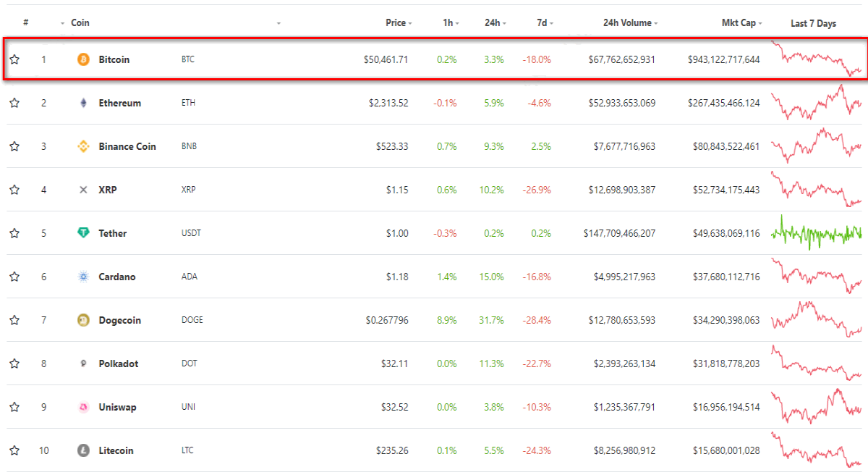
Task: Select Bitcoin market cap $943,122,717,644
Action: (724, 59)
